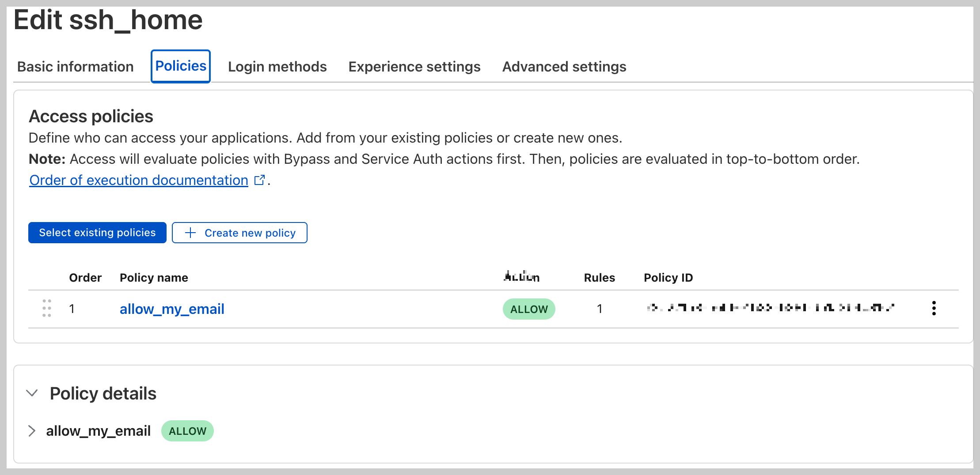Expand allow_my_email under Policy details
The height and width of the screenshot is (475, 980).
coord(32,431)
